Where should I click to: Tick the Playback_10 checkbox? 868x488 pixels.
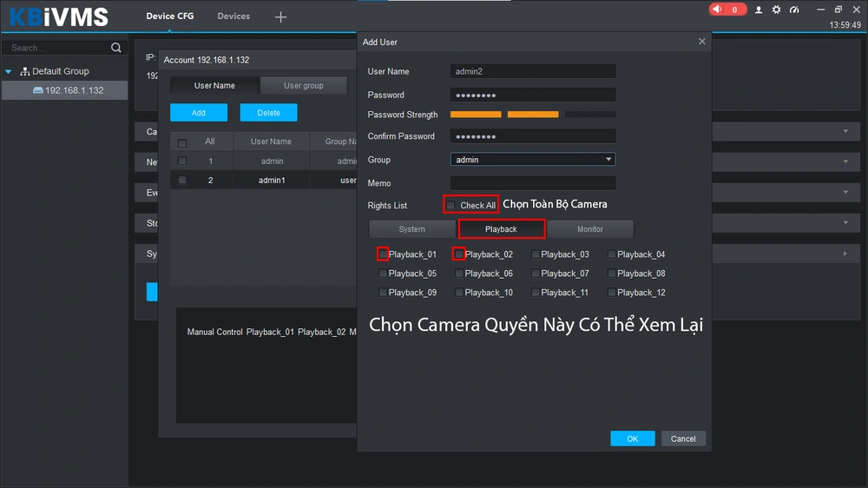458,292
